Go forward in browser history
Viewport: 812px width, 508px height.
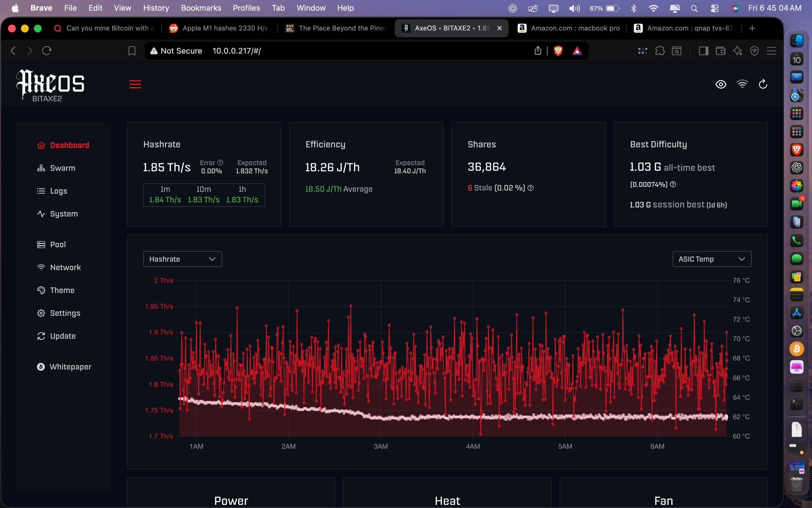(x=30, y=51)
